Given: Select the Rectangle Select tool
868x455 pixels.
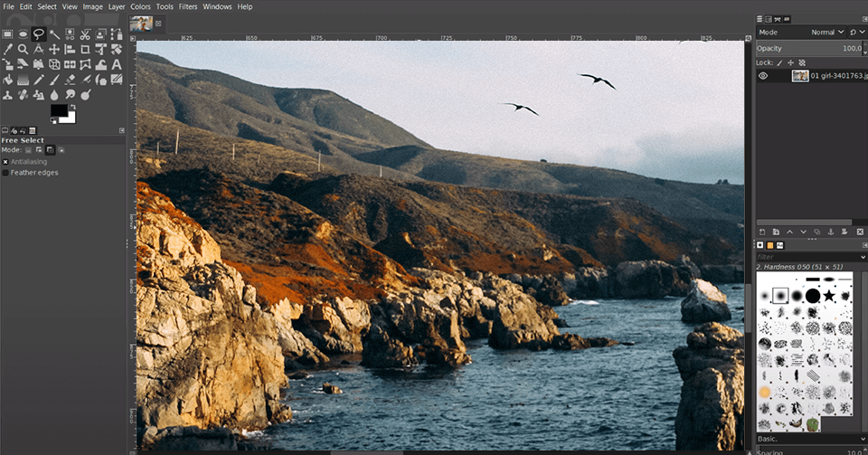Looking at the screenshot, I should point(7,34).
